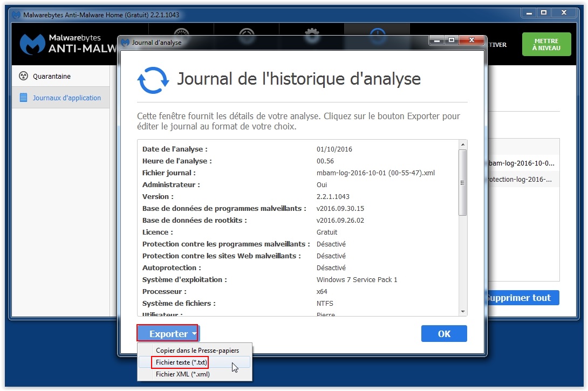Click the 'Date de l'analyse :' label
This screenshot has width=588, height=391.
point(175,149)
